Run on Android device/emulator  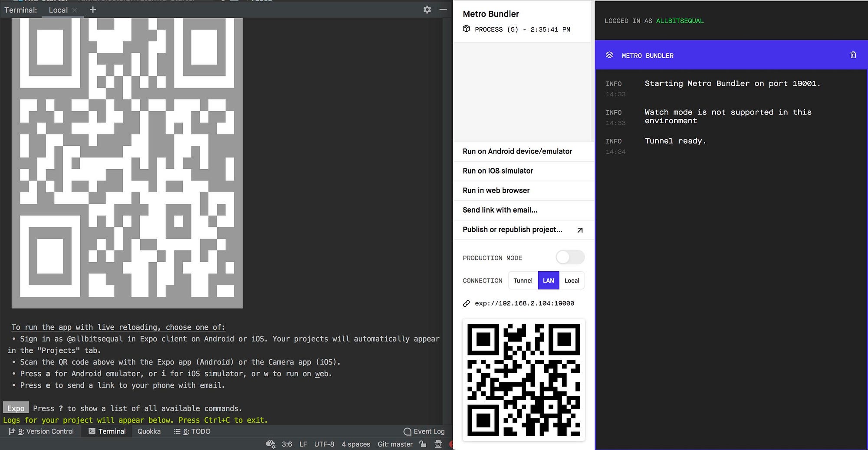point(523,151)
